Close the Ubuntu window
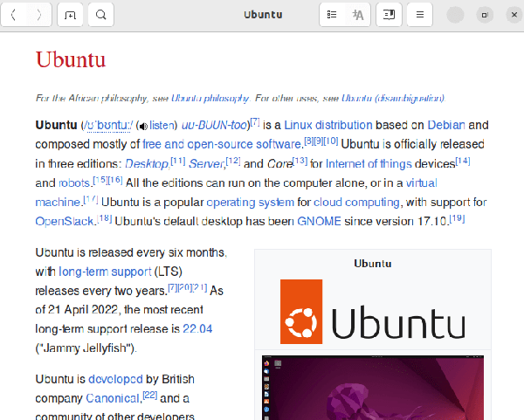524x420 pixels. [x=514, y=15]
